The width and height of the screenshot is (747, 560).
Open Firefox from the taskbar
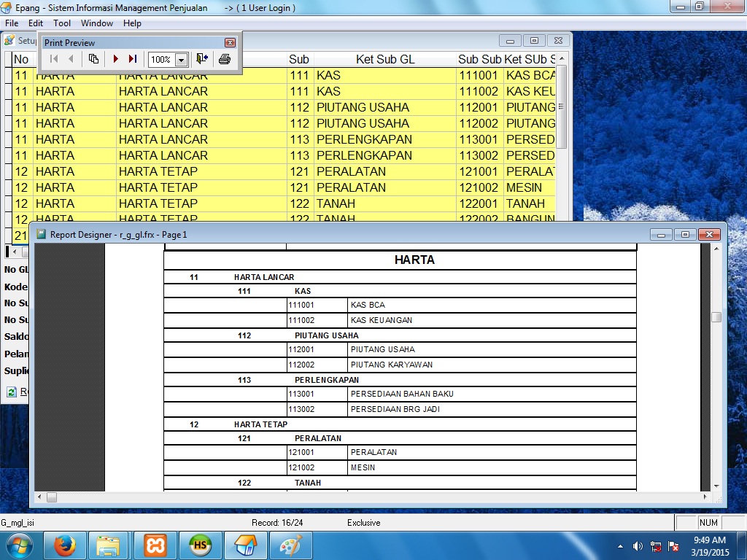(x=65, y=545)
